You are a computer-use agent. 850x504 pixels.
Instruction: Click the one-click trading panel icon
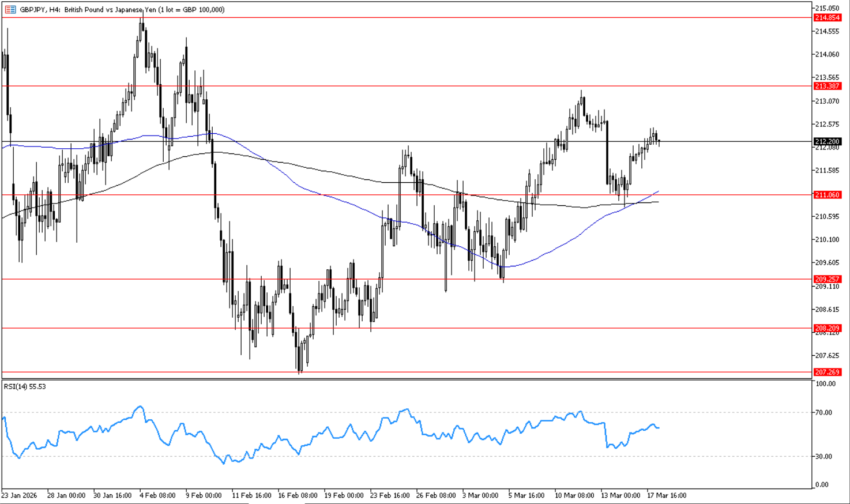click(10, 10)
